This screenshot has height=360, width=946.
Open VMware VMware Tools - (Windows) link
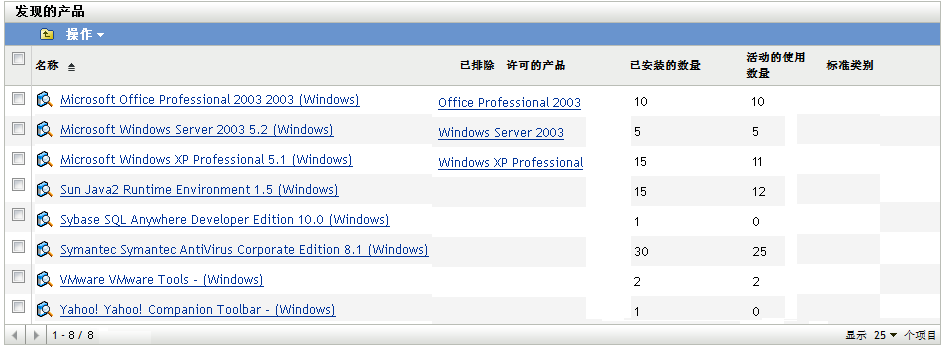162,280
